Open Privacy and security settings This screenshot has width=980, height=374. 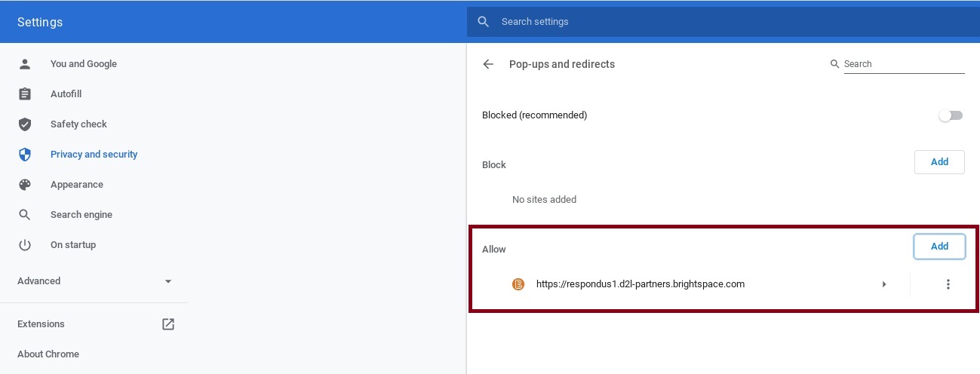click(x=94, y=155)
